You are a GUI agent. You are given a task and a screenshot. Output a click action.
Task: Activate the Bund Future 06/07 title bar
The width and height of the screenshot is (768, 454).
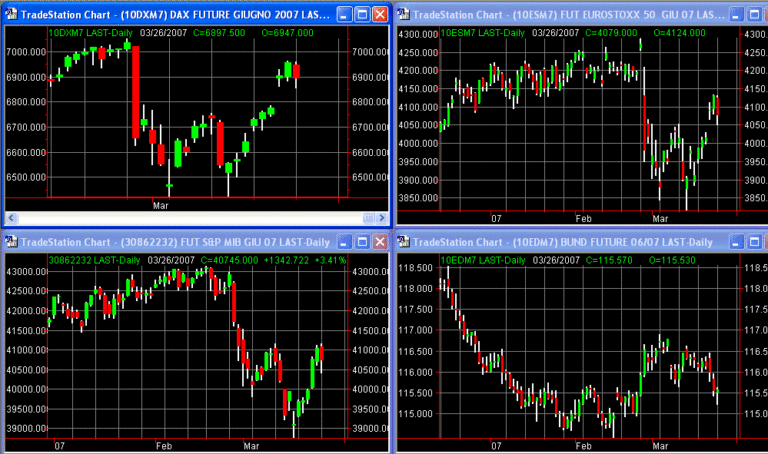(560, 243)
